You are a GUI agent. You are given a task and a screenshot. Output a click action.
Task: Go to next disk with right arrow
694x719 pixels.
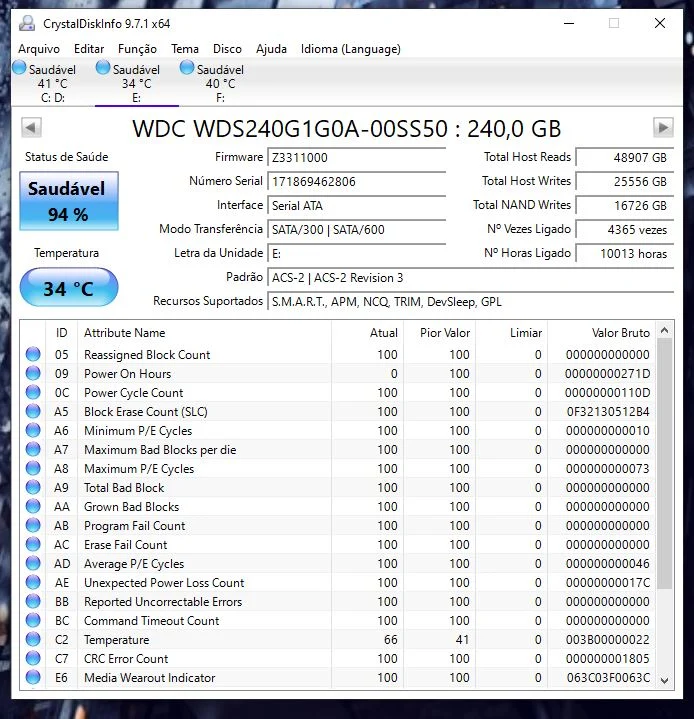pos(663,127)
